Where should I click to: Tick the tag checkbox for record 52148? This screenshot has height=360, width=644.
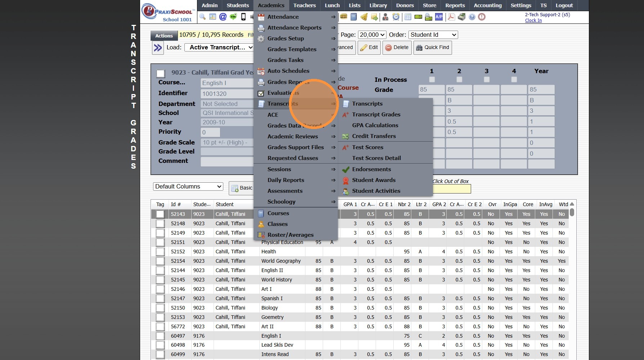click(160, 224)
